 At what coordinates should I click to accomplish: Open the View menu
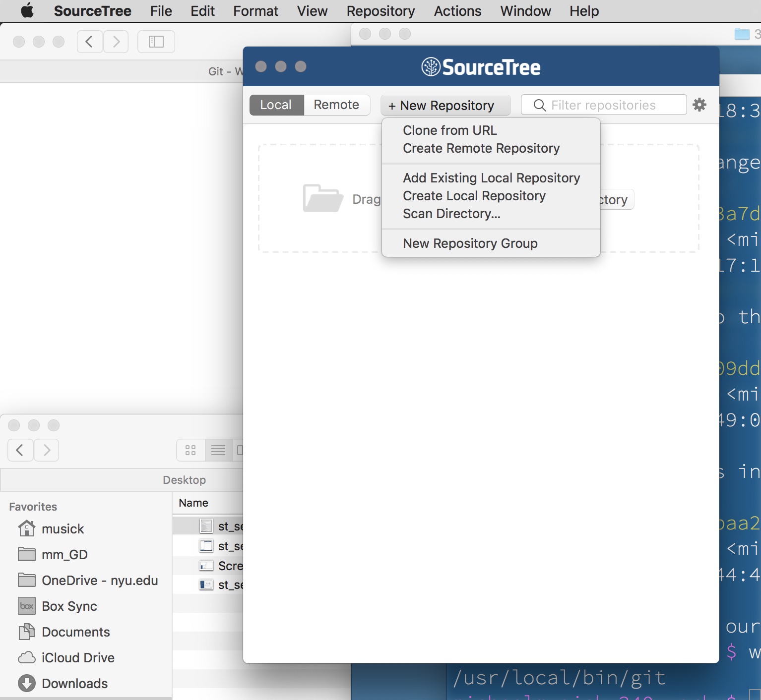(313, 11)
